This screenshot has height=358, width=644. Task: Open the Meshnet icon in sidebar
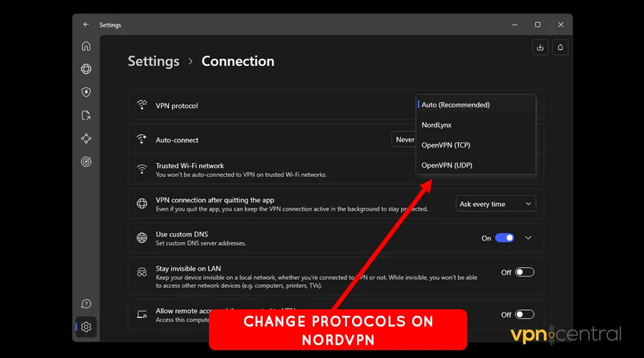86,138
